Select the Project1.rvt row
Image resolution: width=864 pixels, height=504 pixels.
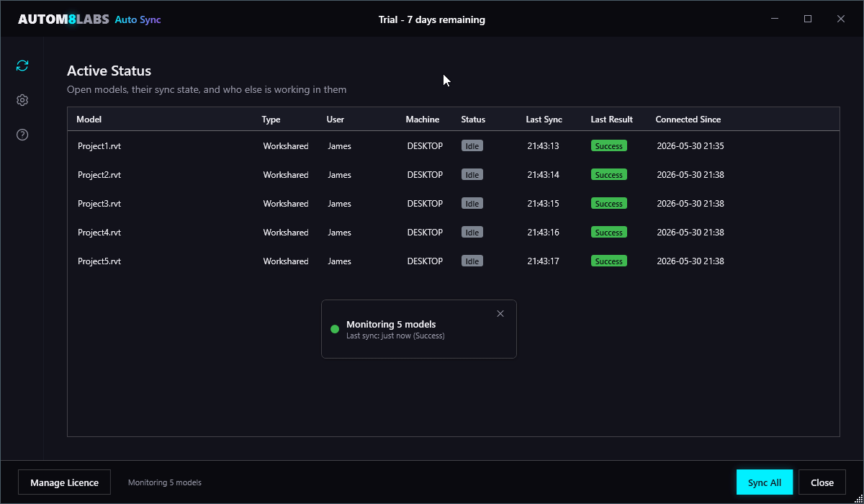click(x=454, y=145)
